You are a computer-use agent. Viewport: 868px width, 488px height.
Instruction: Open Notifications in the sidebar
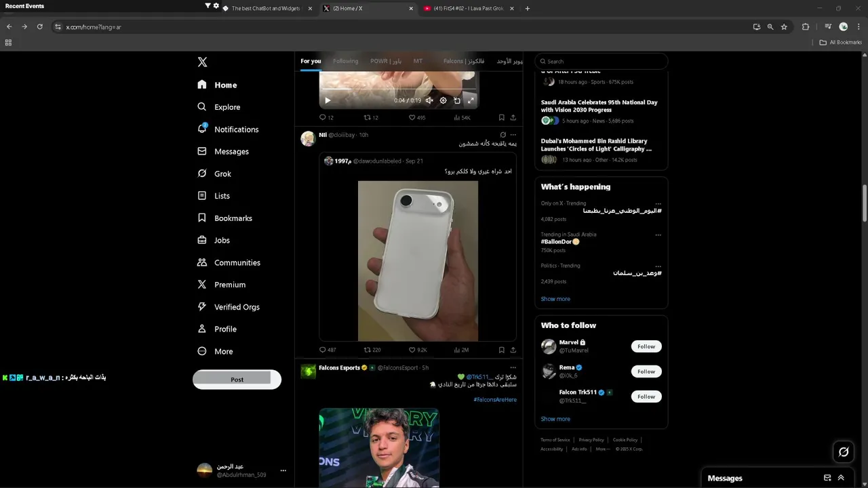(228, 129)
